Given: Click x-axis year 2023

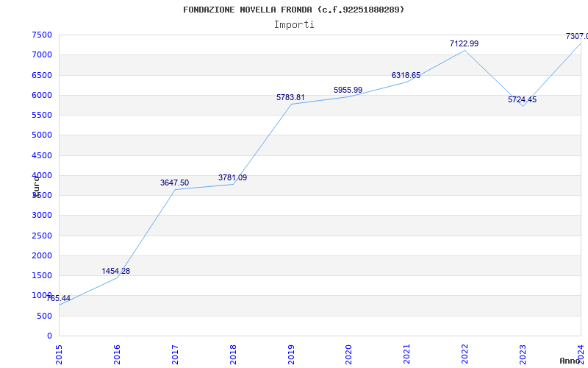Looking at the screenshot, I should (523, 355).
